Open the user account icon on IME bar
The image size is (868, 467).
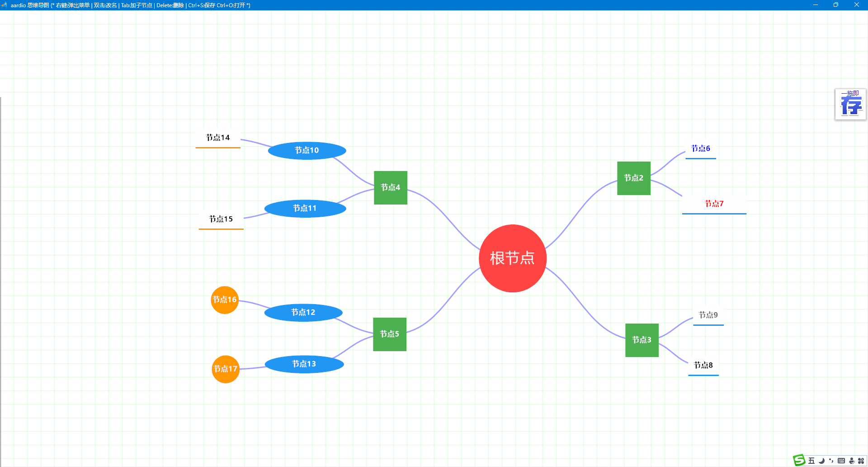point(852,461)
